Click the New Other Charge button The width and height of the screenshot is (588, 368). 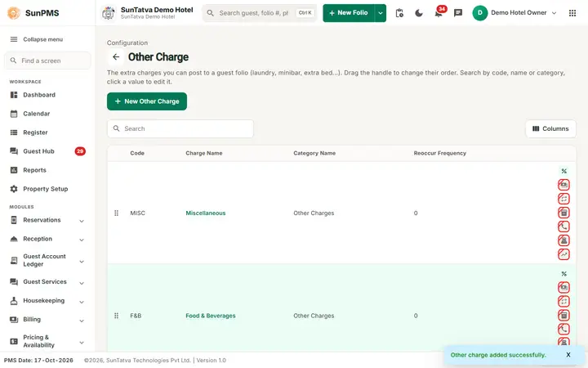(x=147, y=101)
